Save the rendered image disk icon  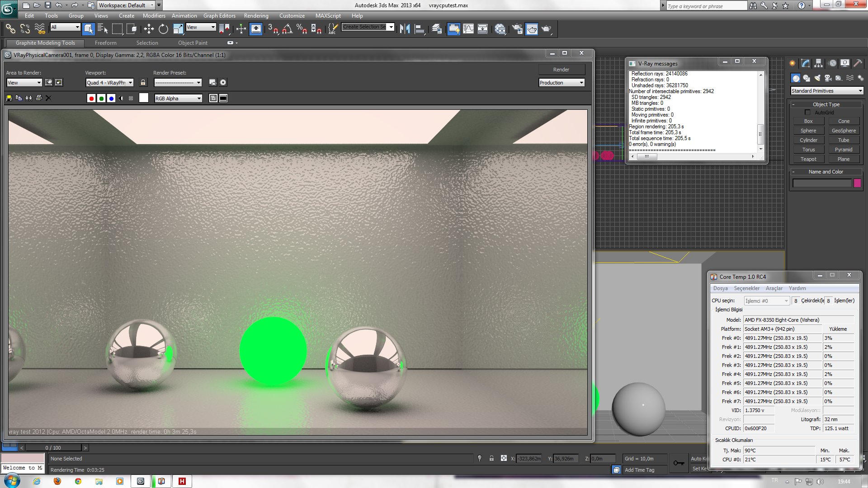(9, 98)
